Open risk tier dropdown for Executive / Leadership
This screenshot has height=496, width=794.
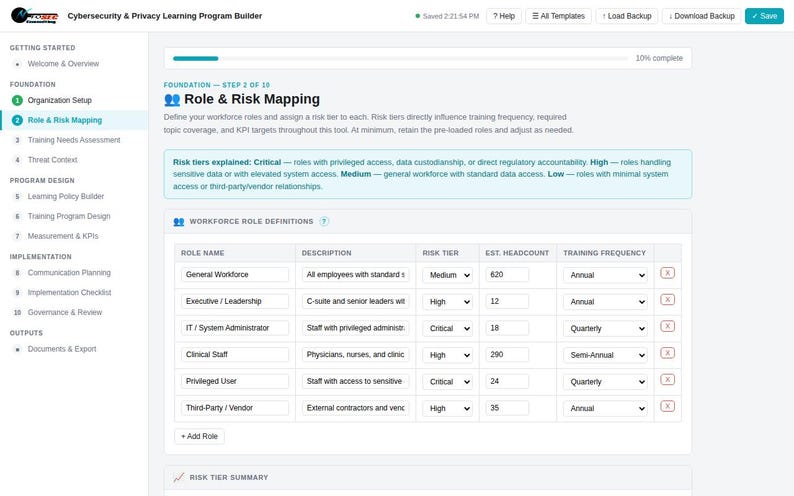[447, 302]
